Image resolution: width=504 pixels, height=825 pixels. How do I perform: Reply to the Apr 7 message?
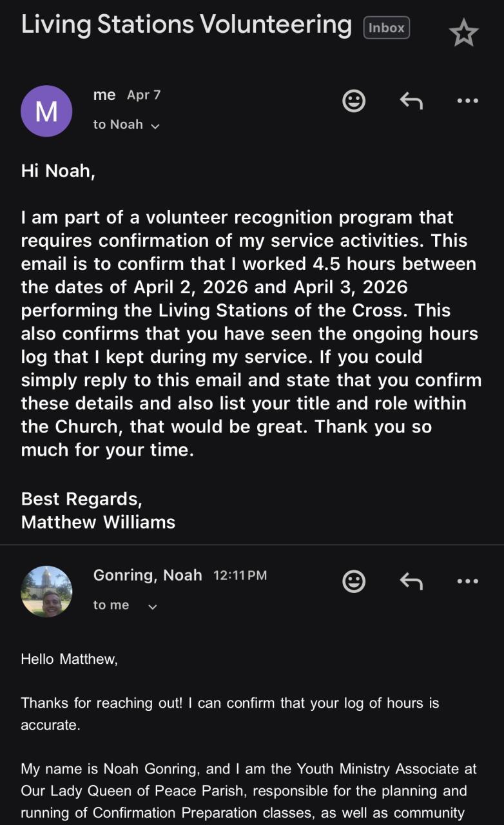click(411, 101)
